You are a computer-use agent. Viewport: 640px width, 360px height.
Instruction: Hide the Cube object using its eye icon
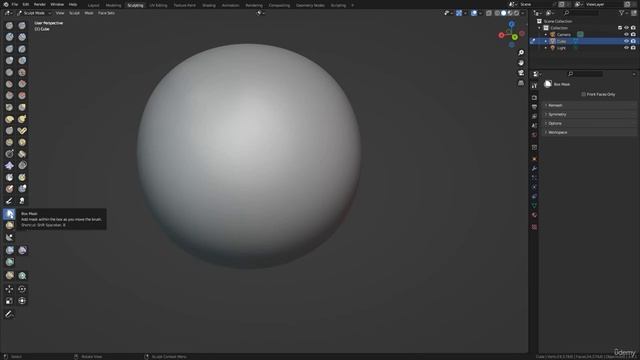pyautogui.click(x=626, y=41)
